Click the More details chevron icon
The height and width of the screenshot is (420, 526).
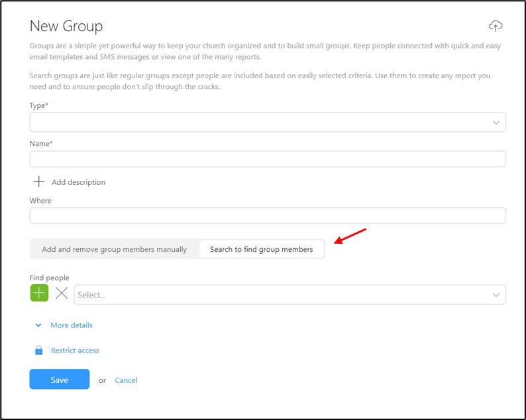point(38,325)
